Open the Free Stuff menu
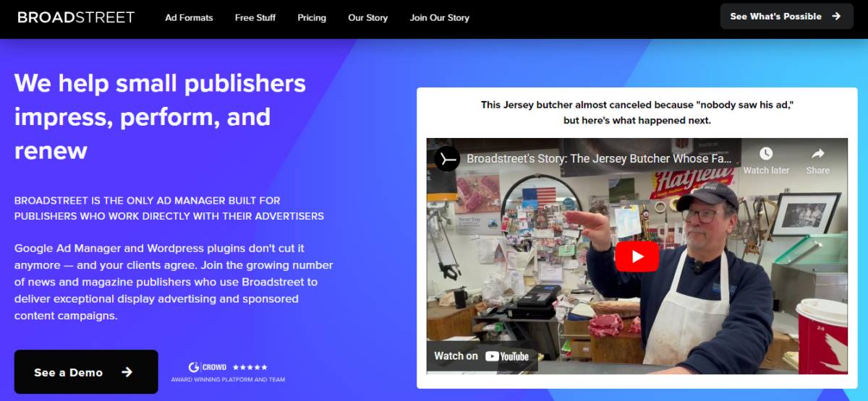The width and height of the screenshot is (868, 401). click(255, 17)
